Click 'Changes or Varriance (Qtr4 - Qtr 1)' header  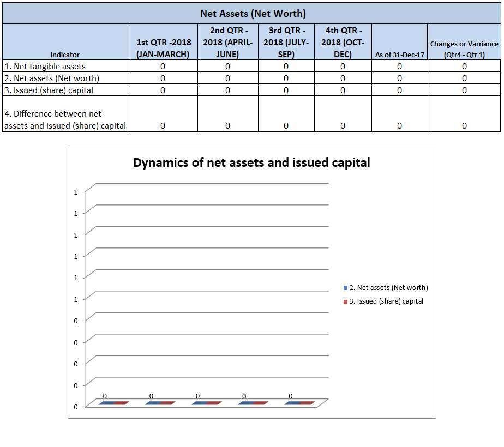tap(464, 49)
